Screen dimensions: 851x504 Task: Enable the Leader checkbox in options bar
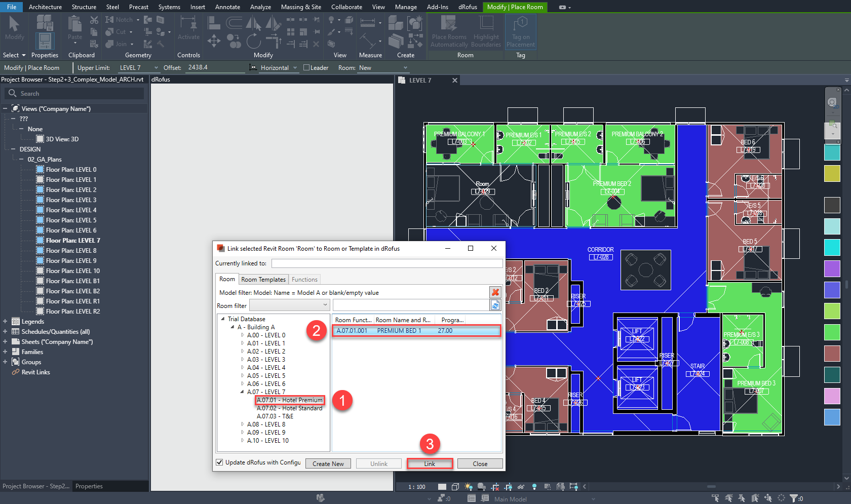(306, 67)
